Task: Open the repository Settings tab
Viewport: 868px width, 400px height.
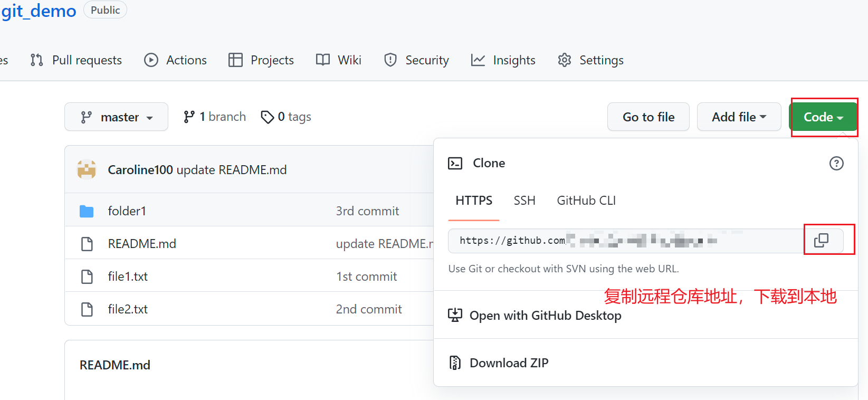Action: coord(590,60)
